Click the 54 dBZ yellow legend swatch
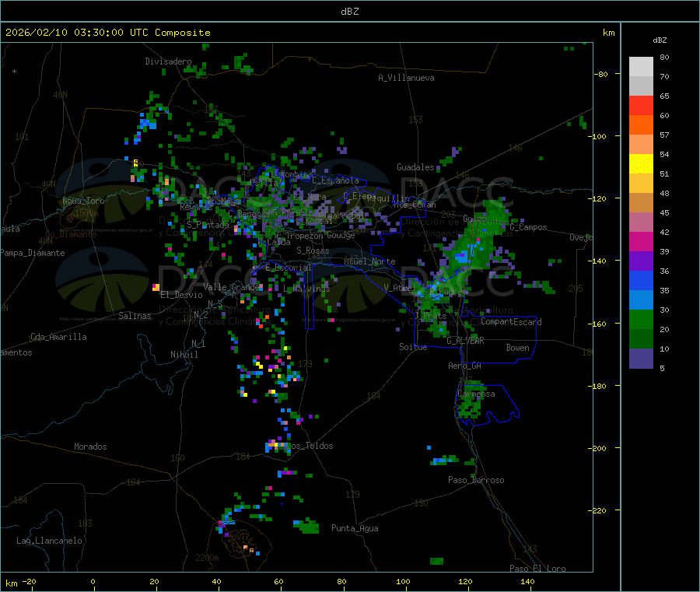The height and width of the screenshot is (592, 700). click(x=641, y=164)
